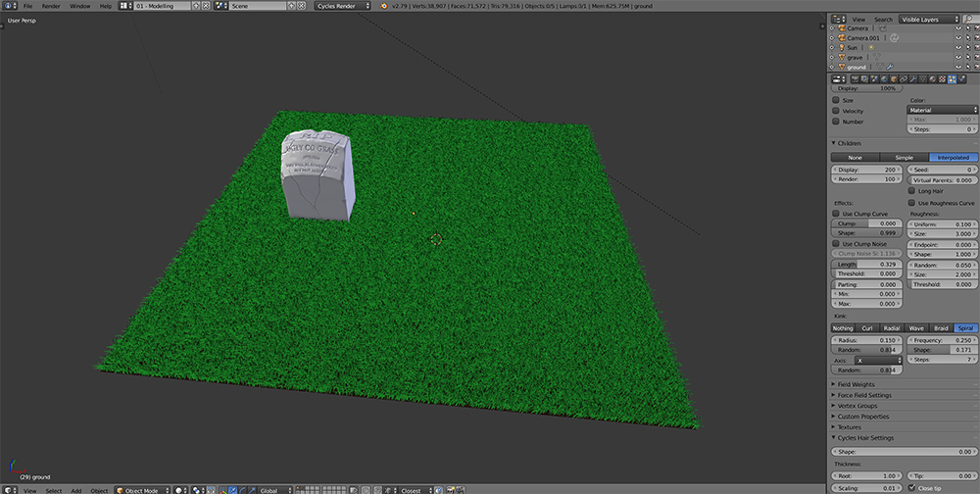Enable the Long Hair checkbox
The image size is (980, 494).
[912, 191]
